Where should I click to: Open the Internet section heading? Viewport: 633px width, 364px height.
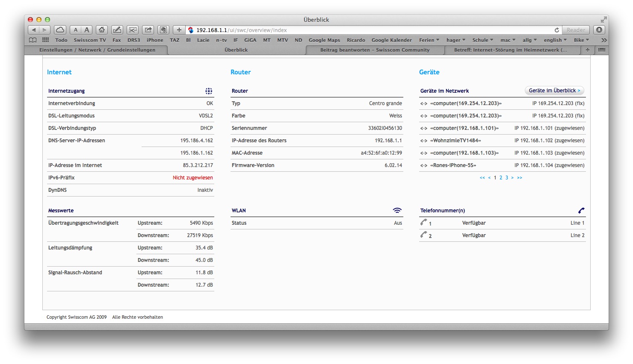59,72
